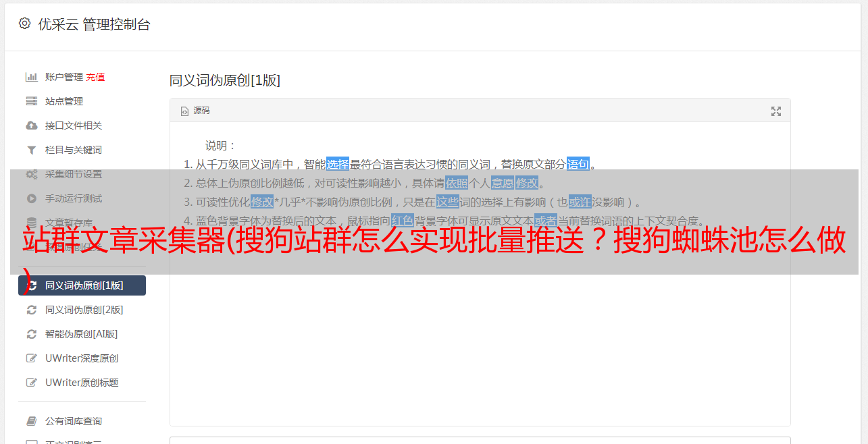Viewport: 868px width, 444px height.
Task: Click the highlighted word 选择 in text
Action: [338, 164]
